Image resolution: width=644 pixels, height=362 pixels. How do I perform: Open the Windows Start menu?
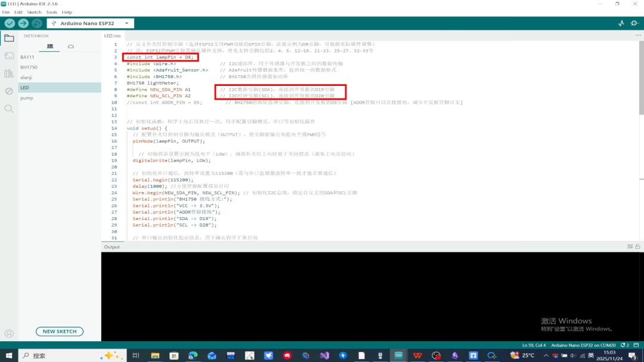pos(9,355)
